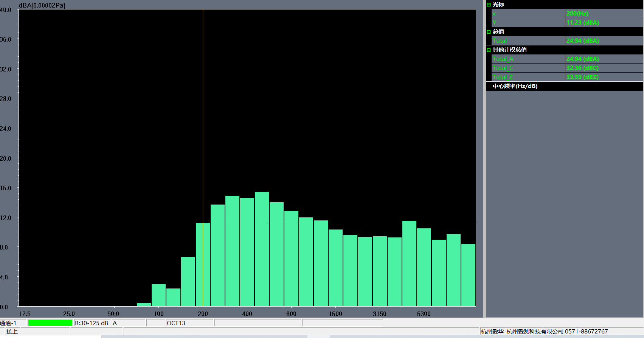
Task: Select the cursor X value 200(Hz)
Action: coord(603,14)
